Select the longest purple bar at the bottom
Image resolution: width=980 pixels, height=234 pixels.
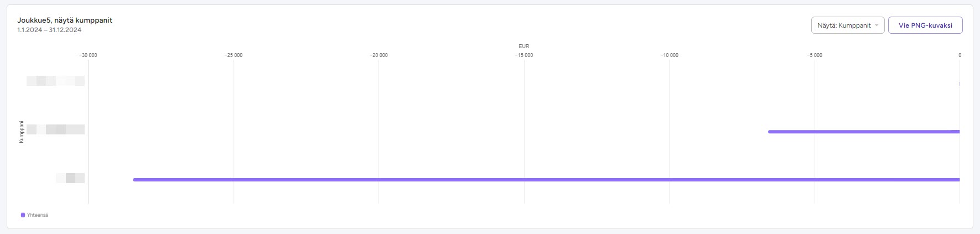tap(546, 180)
